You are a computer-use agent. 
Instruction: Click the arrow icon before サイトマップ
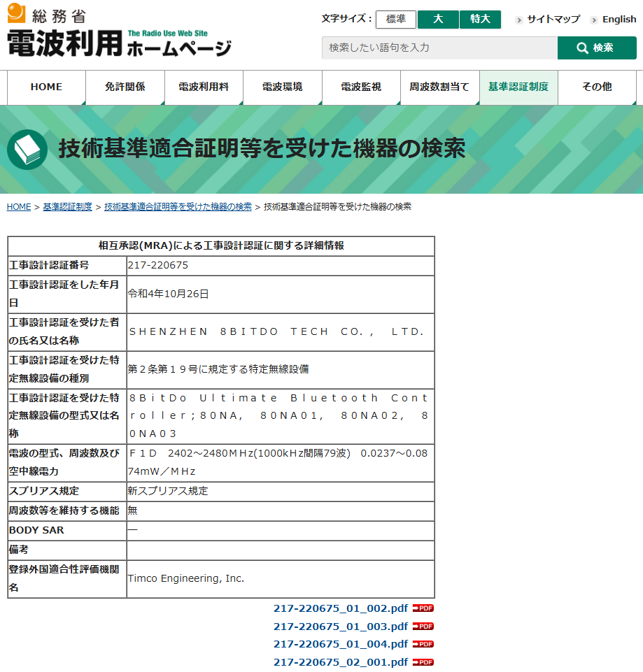[519, 20]
